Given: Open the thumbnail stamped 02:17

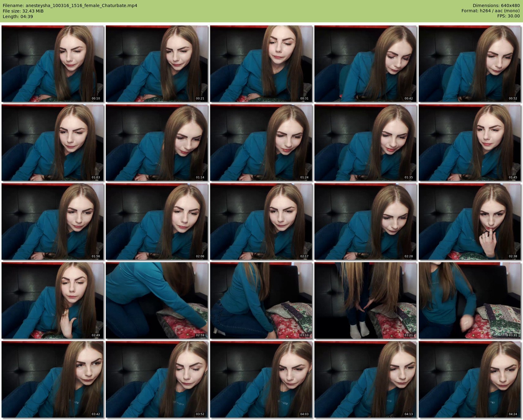Looking at the screenshot, I should coord(261,221).
